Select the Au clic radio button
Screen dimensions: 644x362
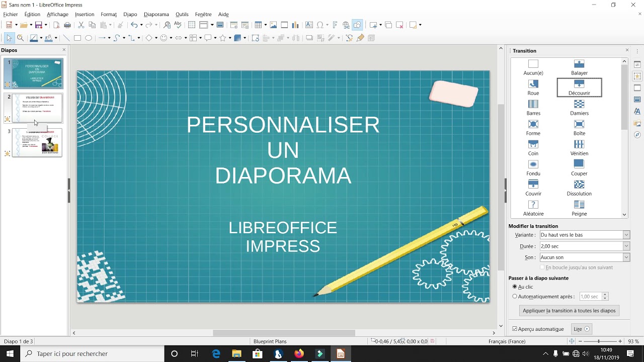click(515, 287)
